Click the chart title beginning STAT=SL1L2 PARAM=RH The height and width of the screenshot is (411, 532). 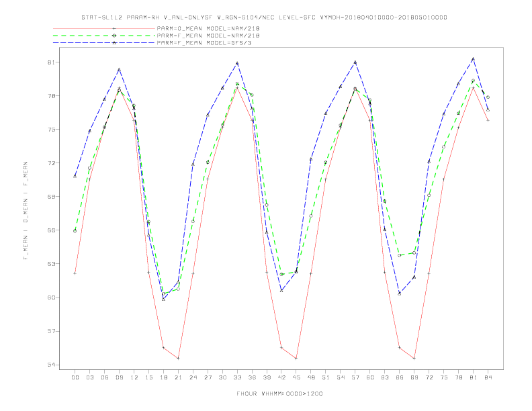264,17
